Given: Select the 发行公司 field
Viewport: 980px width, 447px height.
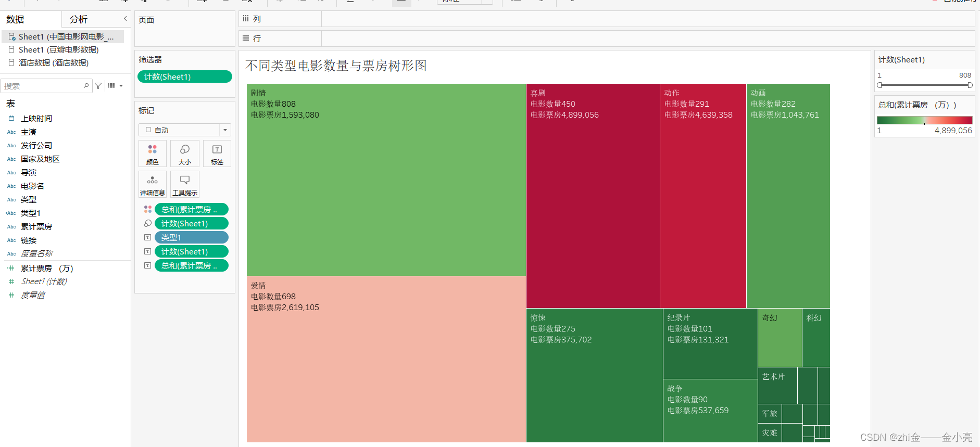Looking at the screenshot, I should click(x=36, y=146).
